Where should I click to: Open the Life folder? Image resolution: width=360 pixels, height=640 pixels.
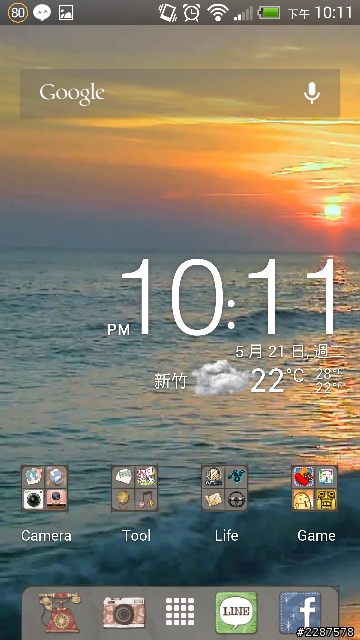click(224, 489)
